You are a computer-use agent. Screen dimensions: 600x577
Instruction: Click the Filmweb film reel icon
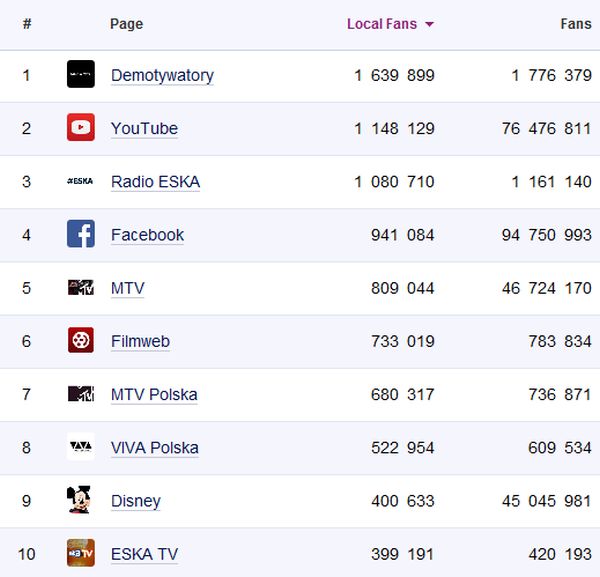81,341
